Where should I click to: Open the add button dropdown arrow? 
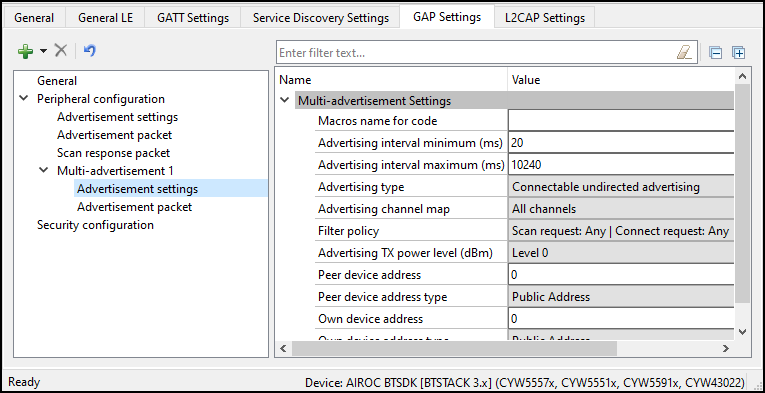coord(43,51)
